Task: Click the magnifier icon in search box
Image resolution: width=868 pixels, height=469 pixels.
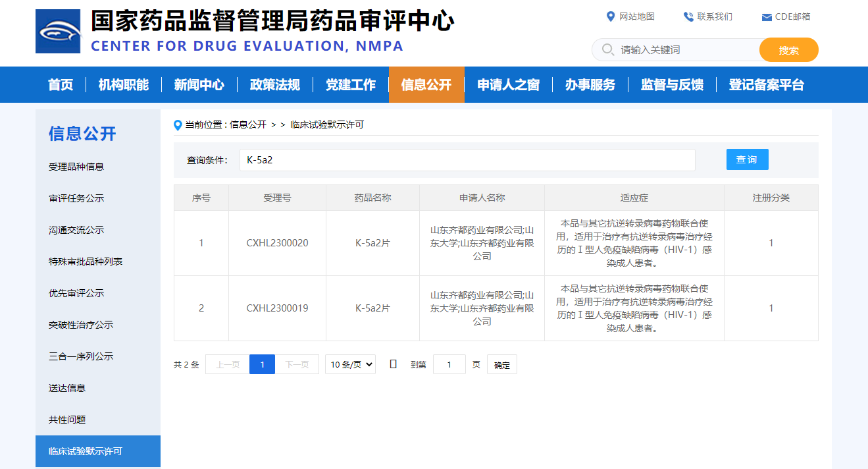Action: (608, 50)
